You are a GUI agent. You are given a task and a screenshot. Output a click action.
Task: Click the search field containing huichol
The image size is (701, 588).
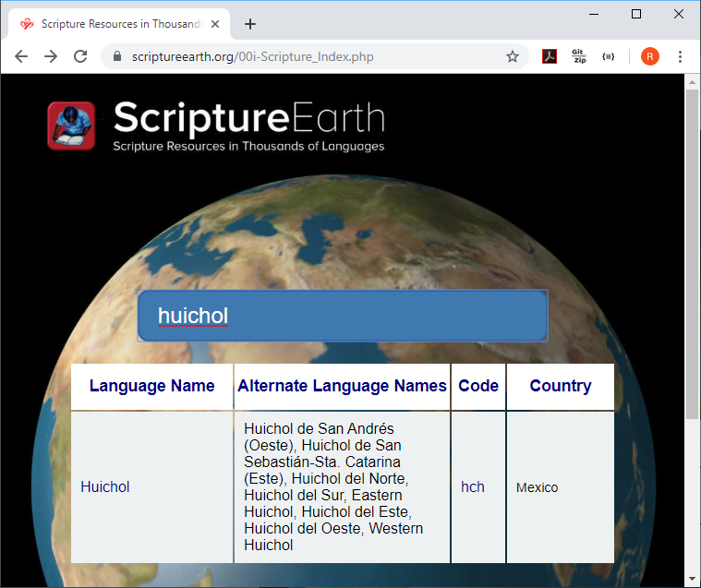point(342,316)
